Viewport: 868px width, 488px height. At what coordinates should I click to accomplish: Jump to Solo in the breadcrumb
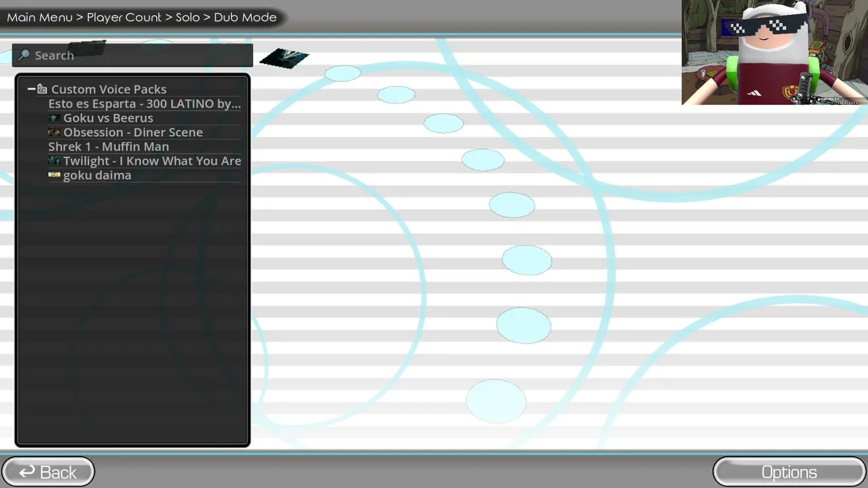tap(188, 17)
